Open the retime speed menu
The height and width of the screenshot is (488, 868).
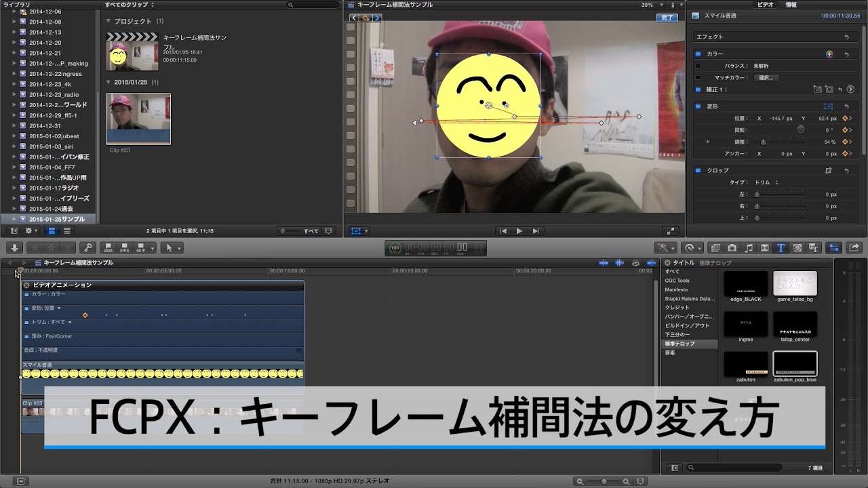pyautogui.click(x=692, y=247)
